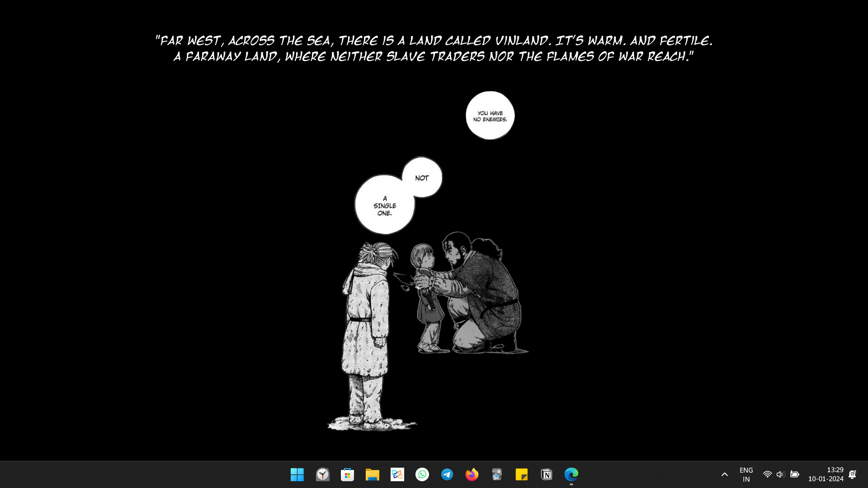Open the Clock and Alarms app
Screen dimensions: 868x488
click(x=322, y=475)
